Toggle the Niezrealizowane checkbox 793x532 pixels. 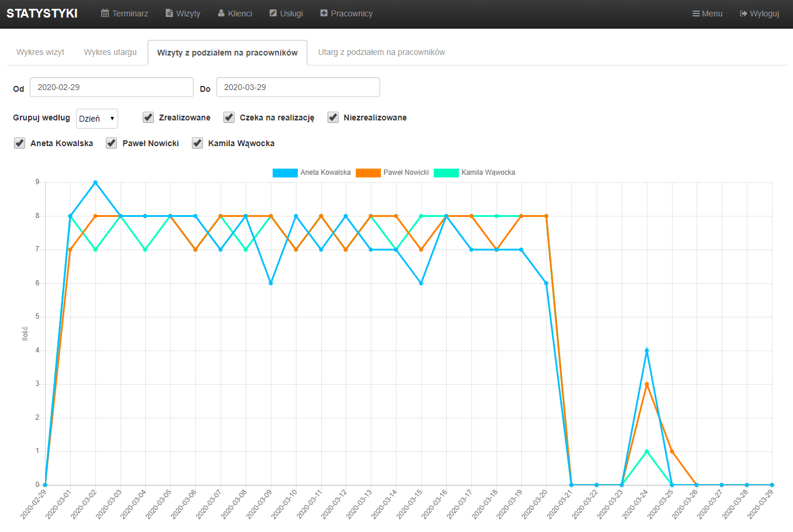tap(333, 118)
